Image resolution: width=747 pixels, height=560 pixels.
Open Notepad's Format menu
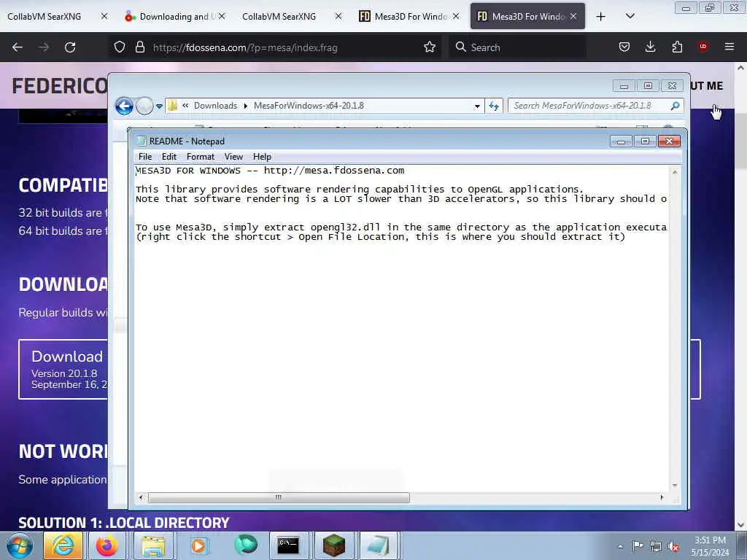coord(200,157)
